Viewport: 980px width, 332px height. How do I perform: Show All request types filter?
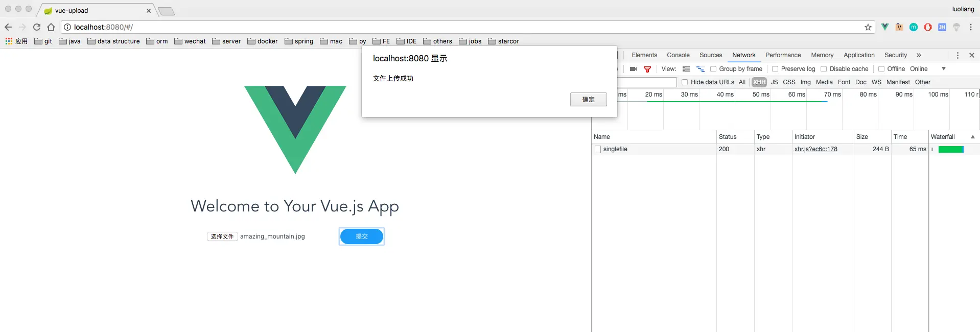tap(742, 82)
